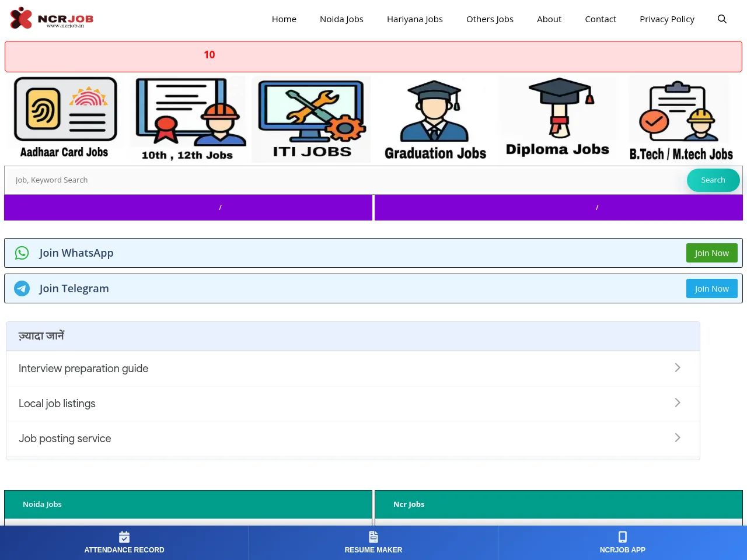Go to Home menu item
The image size is (747, 560).
click(x=284, y=19)
